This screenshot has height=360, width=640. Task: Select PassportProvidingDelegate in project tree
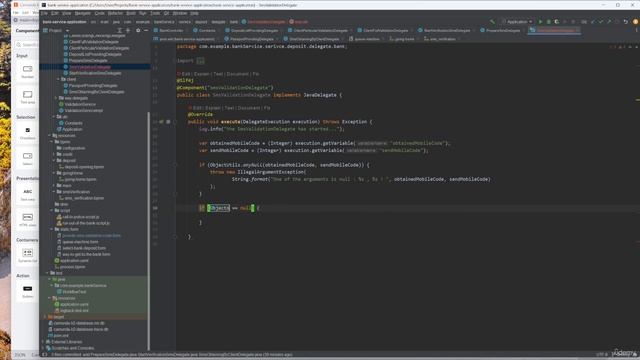[x=93, y=86]
